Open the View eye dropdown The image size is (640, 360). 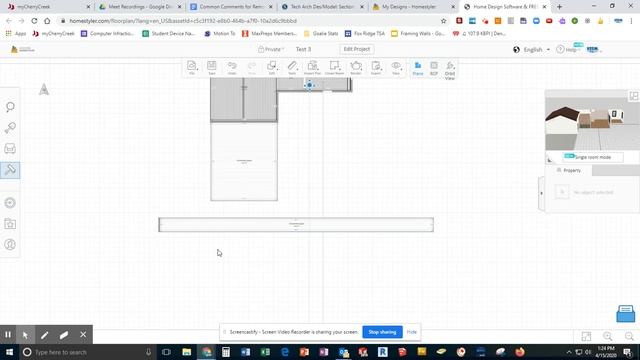pos(396,67)
